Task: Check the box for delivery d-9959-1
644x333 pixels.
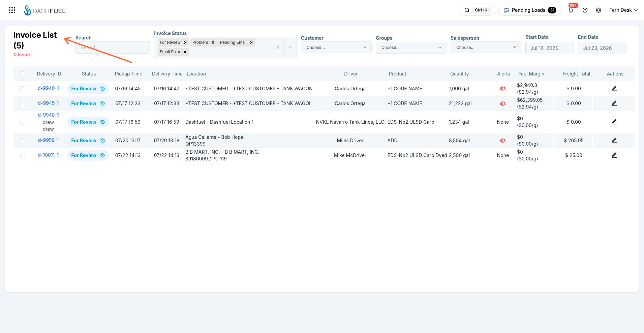Action: point(23,141)
